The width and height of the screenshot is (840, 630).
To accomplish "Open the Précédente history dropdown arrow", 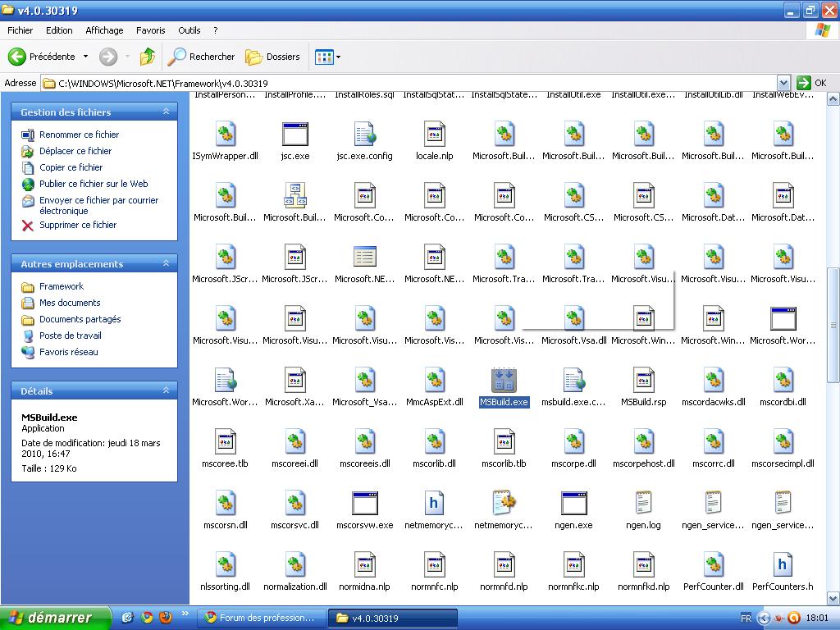I will 85,57.
